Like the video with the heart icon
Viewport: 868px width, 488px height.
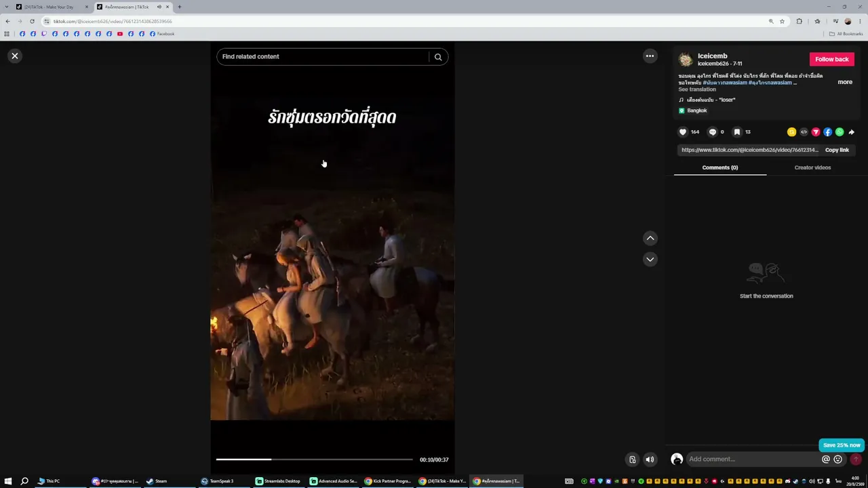pyautogui.click(x=683, y=132)
